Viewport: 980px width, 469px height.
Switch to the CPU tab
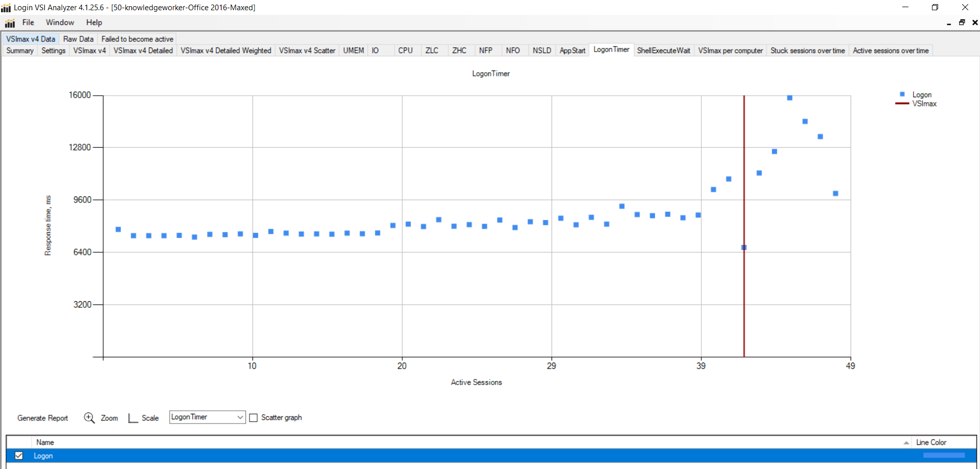point(405,51)
